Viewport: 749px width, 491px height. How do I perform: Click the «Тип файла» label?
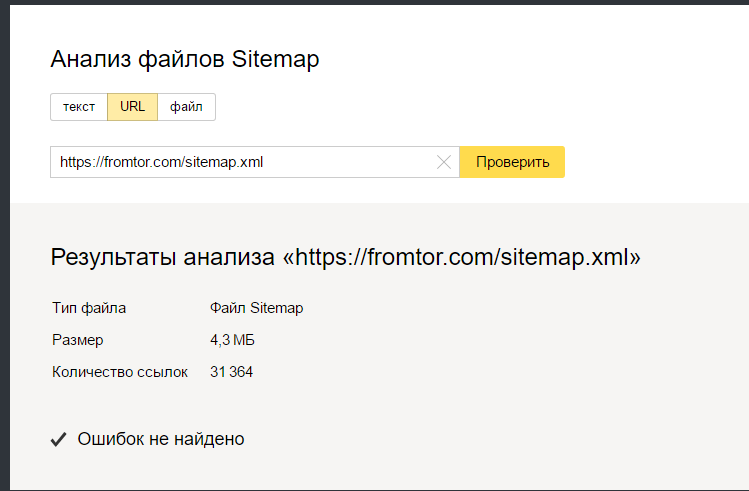tap(89, 308)
